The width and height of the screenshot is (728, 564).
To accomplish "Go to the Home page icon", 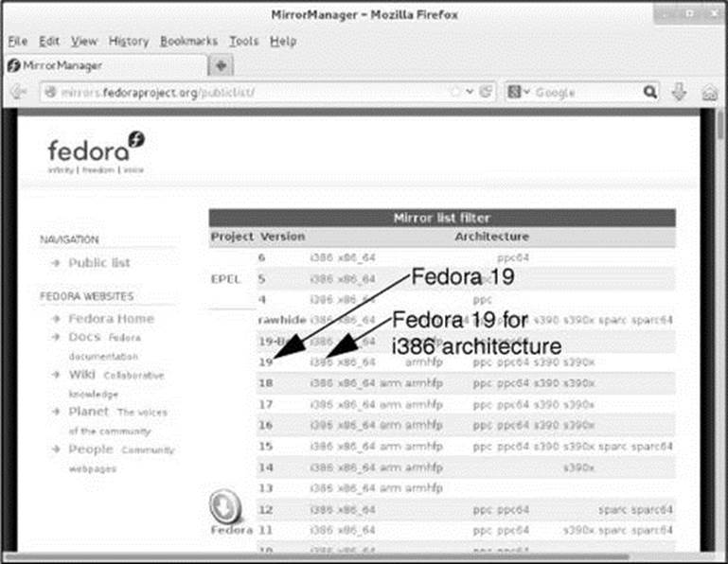I will click(709, 93).
